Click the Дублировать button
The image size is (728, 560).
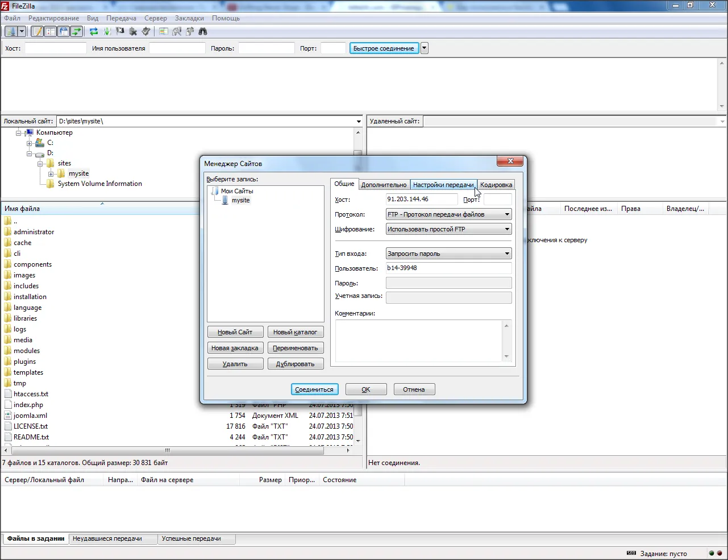tap(296, 364)
